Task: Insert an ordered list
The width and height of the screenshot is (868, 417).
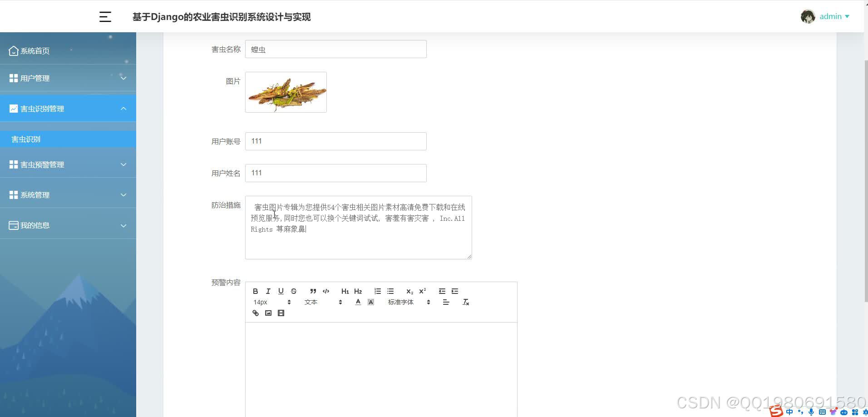Action: point(377,291)
